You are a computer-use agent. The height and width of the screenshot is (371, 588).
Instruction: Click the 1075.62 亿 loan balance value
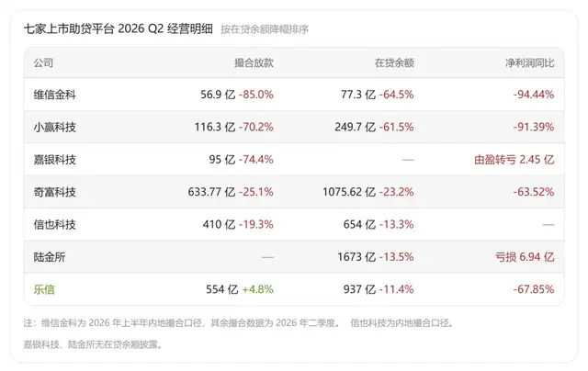(x=349, y=192)
